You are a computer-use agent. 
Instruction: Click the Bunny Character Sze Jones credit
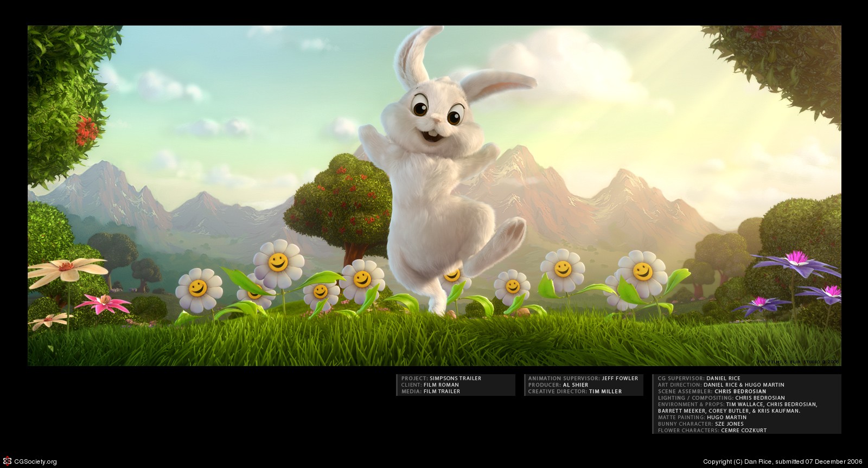click(x=700, y=424)
